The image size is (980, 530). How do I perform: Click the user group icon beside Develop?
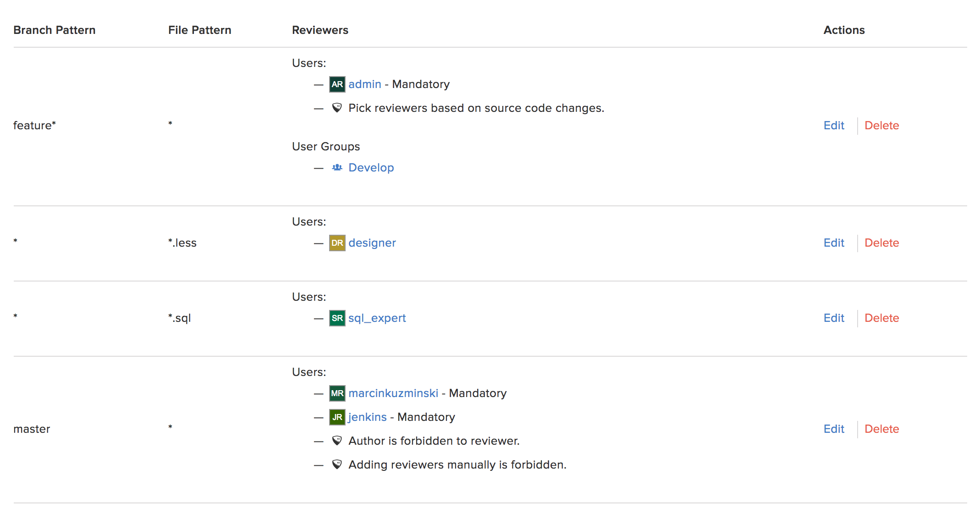click(x=337, y=167)
